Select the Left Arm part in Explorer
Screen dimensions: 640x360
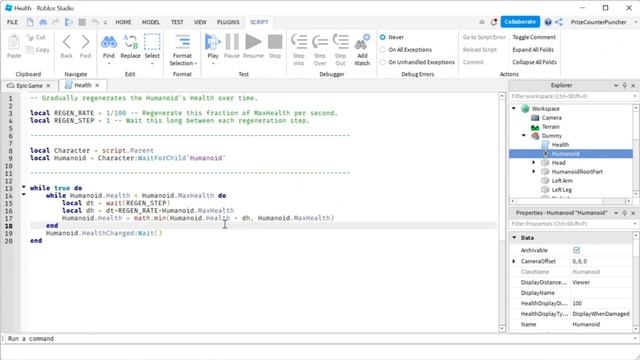click(562, 180)
